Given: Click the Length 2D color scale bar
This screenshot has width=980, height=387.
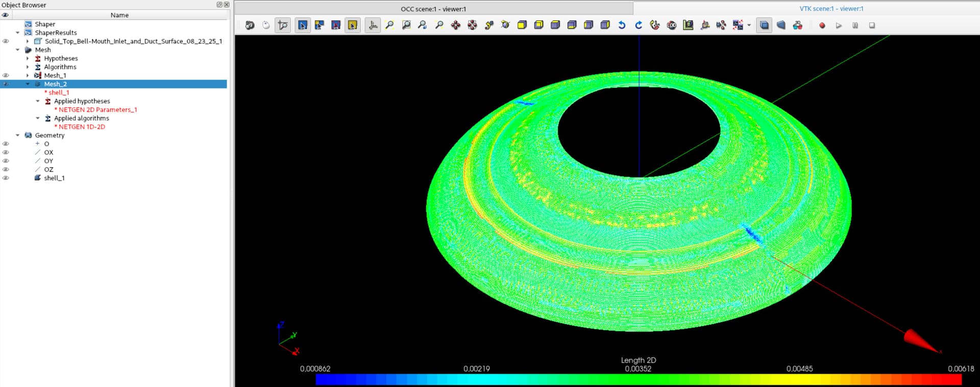Looking at the screenshot, I should [x=638, y=379].
